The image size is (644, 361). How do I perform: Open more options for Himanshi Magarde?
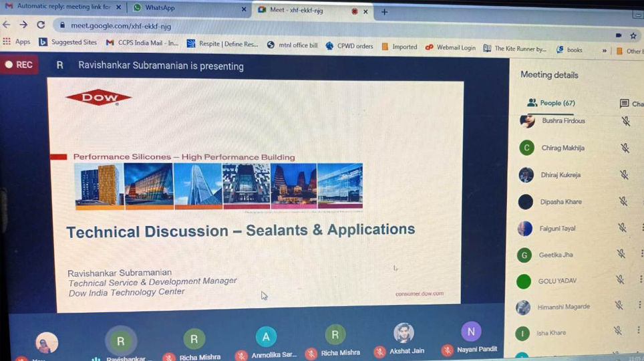coord(639,305)
